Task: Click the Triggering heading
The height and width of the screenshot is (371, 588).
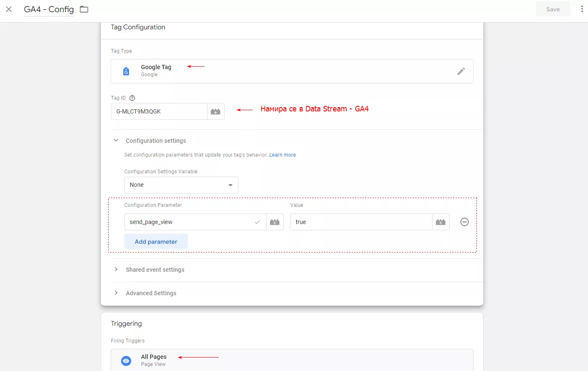Action: click(x=126, y=324)
